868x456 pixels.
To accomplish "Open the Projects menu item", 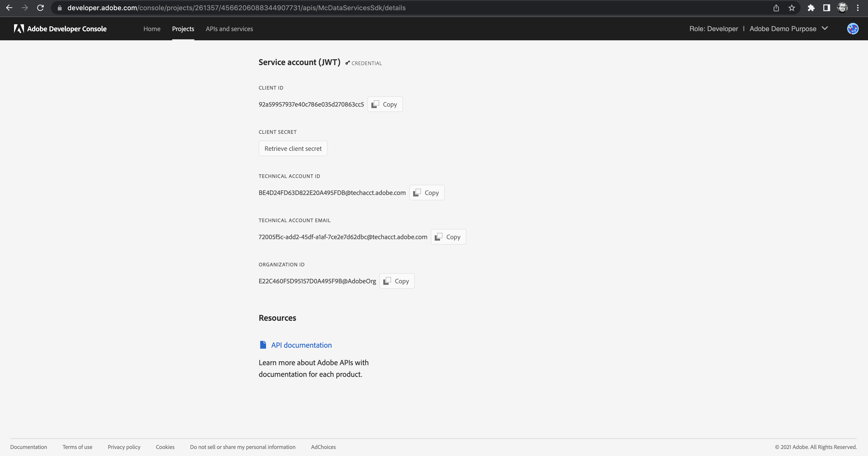I will (183, 29).
